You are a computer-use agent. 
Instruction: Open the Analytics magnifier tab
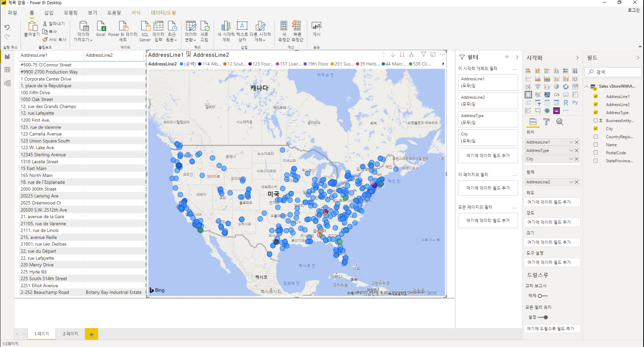559,122
